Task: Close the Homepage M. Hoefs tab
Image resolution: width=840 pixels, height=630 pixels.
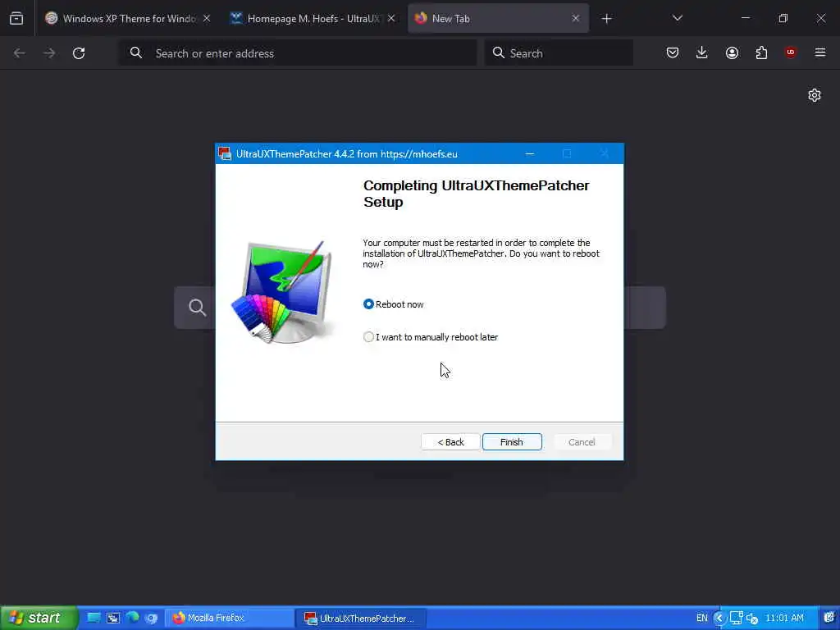Action: tap(391, 18)
